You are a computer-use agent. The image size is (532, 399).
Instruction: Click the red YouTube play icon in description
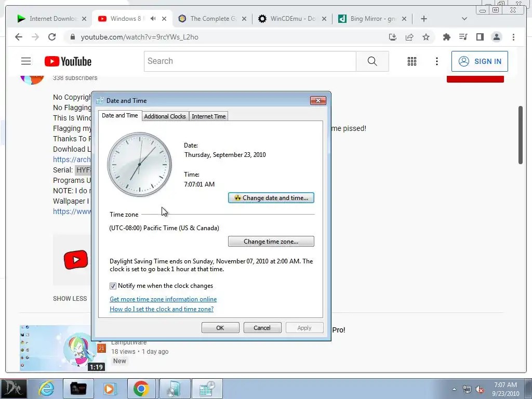coord(76,260)
